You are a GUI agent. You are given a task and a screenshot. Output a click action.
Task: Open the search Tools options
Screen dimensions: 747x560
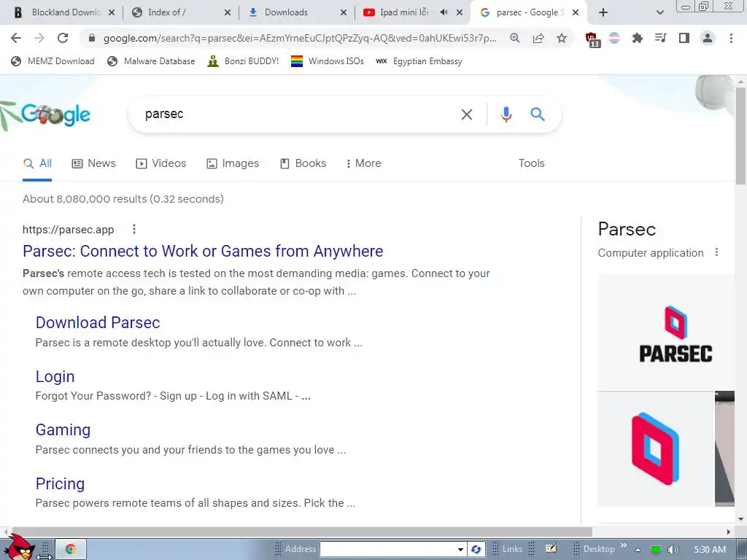(x=531, y=163)
